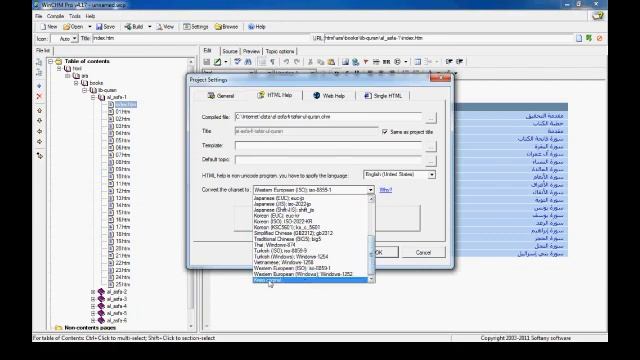Switch to the Web Help tab
Screen dimensions: 640x360
[329, 96]
